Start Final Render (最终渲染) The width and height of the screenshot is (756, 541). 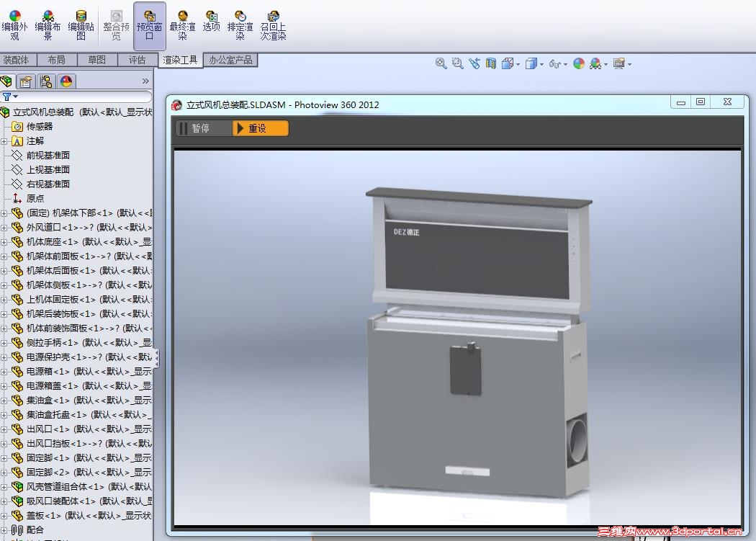182,26
